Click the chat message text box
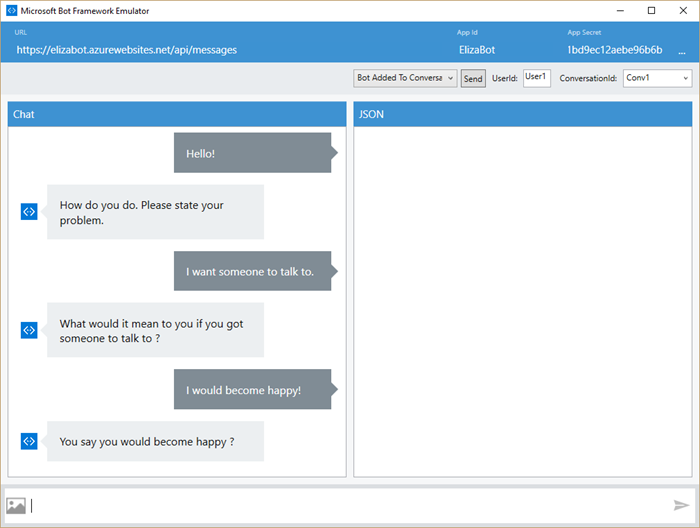700x528 pixels. [350, 506]
